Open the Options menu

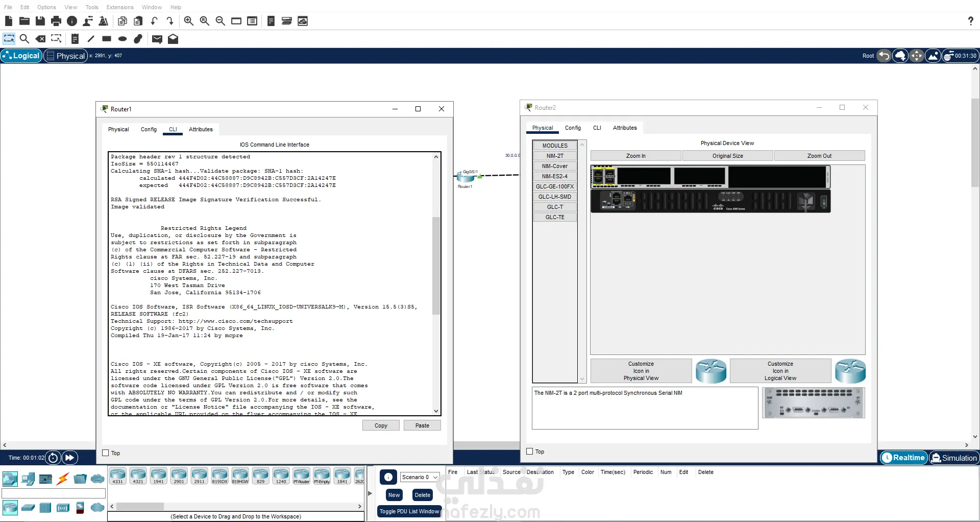point(46,7)
